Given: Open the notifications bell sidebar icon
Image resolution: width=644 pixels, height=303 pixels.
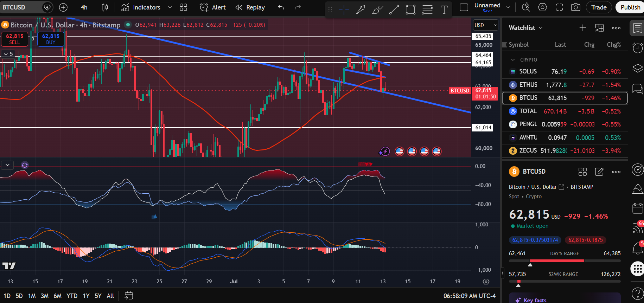Looking at the screenshot, I should point(637,248).
